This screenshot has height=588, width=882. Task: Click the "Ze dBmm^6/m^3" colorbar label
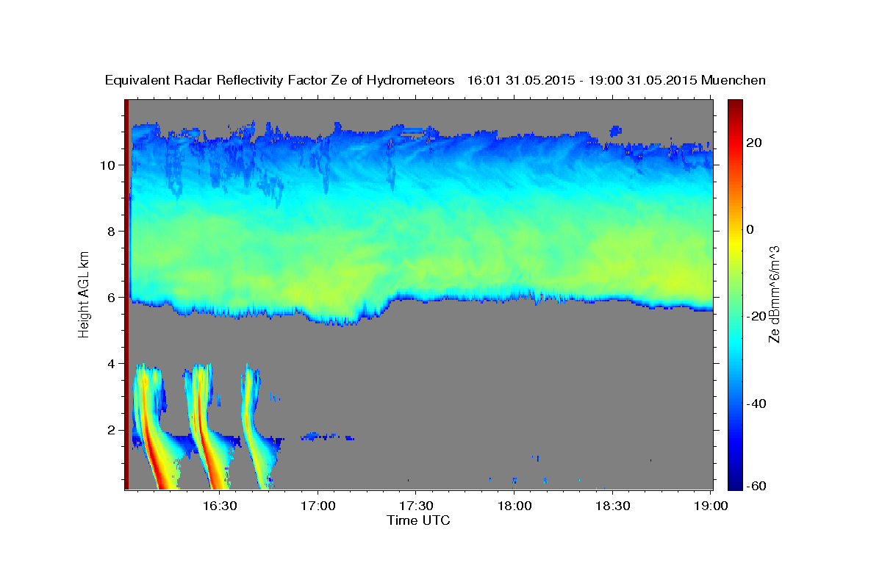(774, 294)
